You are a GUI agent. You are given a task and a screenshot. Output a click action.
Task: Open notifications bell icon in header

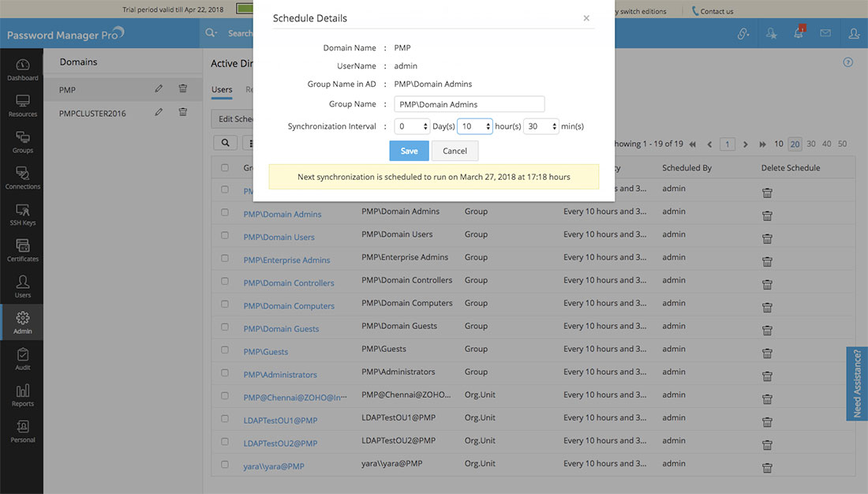pos(799,33)
